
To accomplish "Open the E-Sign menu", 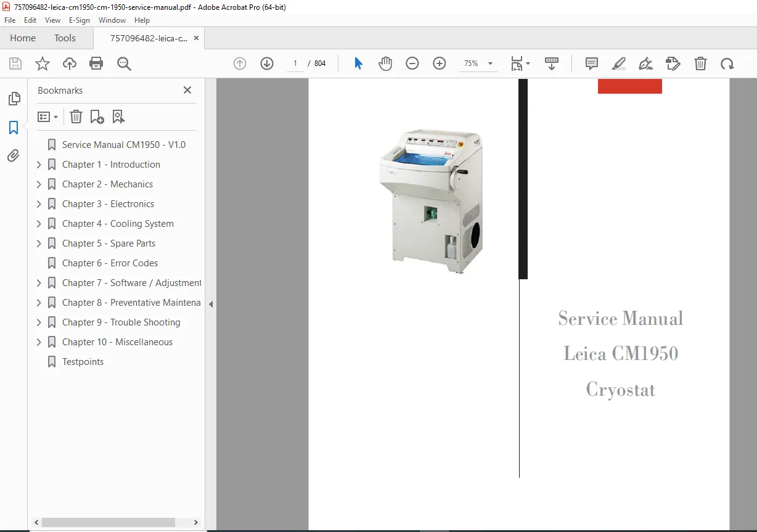I will (x=80, y=20).
